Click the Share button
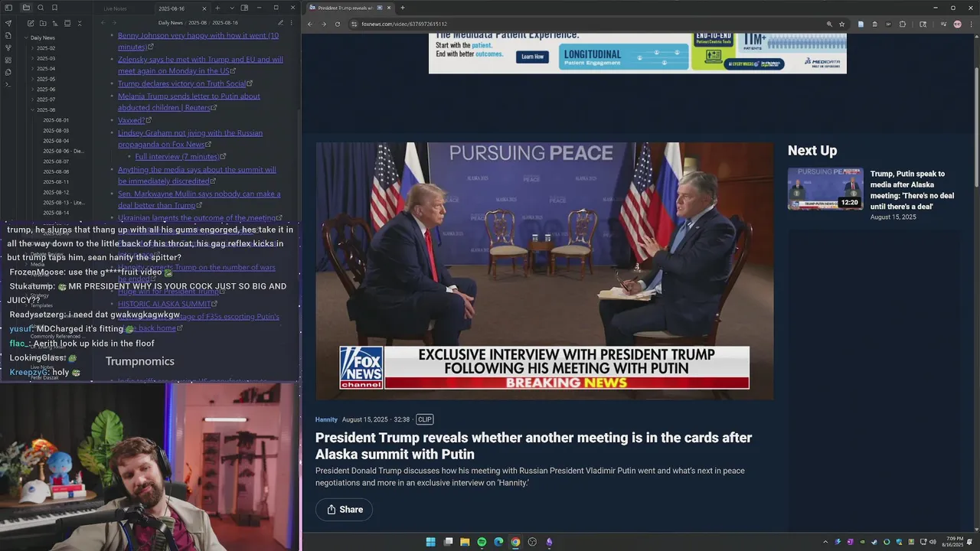This screenshot has height=551, width=980. coord(345,510)
